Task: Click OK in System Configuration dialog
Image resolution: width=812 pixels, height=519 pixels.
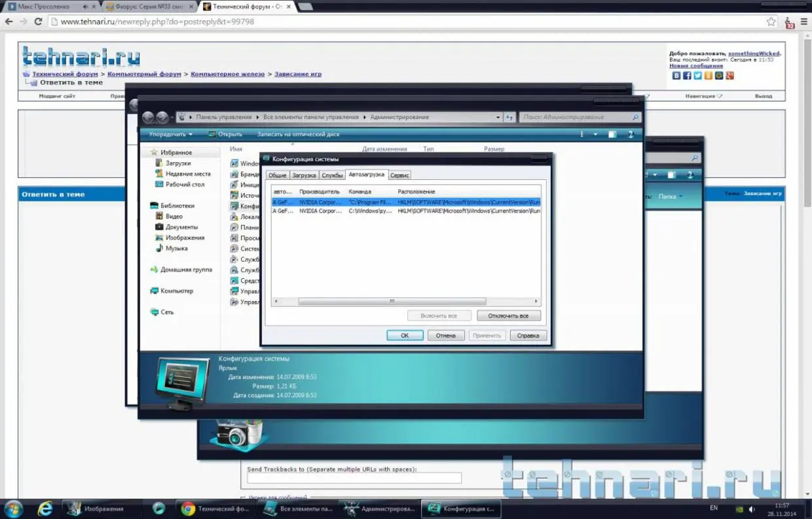Action: pos(405,335)
